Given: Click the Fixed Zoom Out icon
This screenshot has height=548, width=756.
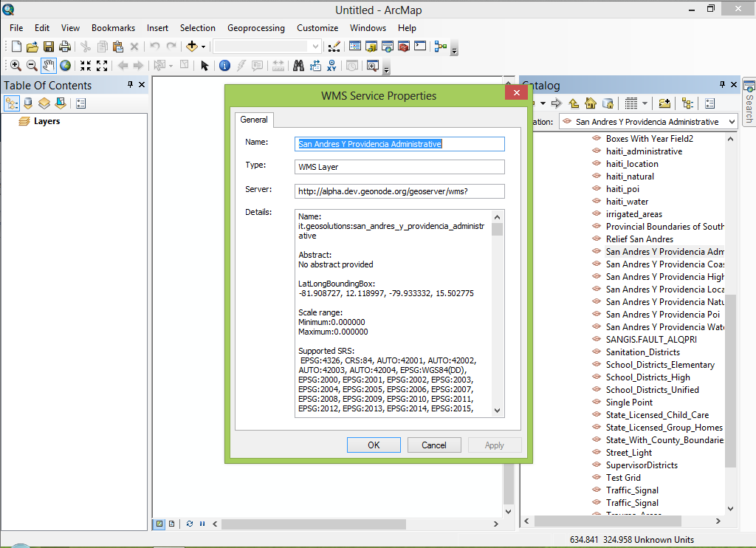Looking at the screenshot, I should (102, 66).
